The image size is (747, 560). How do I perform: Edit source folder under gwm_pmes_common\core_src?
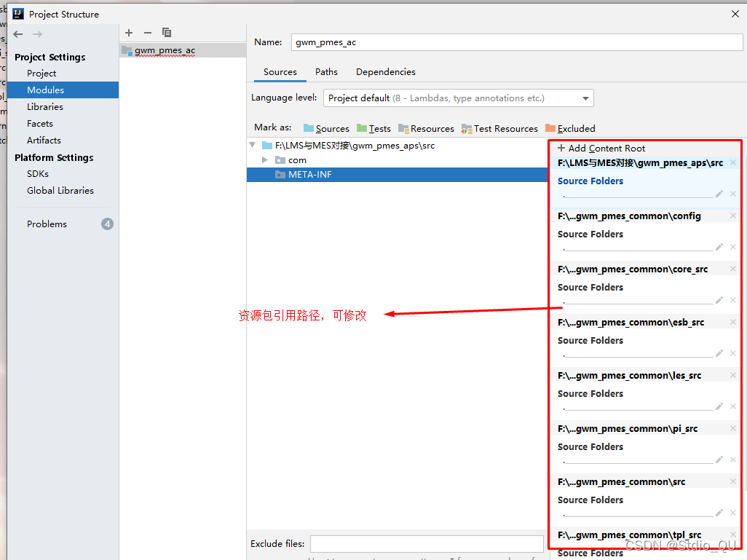pos(719,300)
